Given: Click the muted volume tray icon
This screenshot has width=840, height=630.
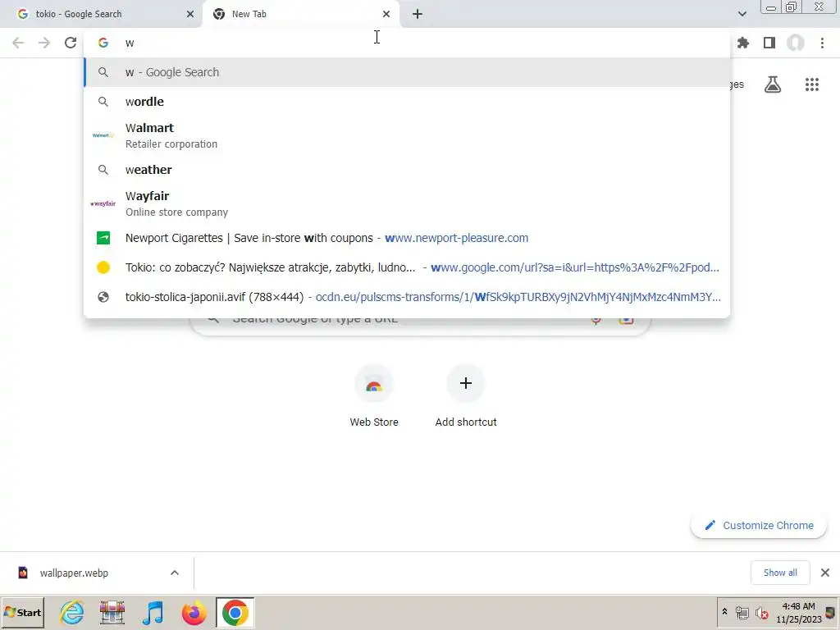Looking at the screenshot, I should (761, 613).
